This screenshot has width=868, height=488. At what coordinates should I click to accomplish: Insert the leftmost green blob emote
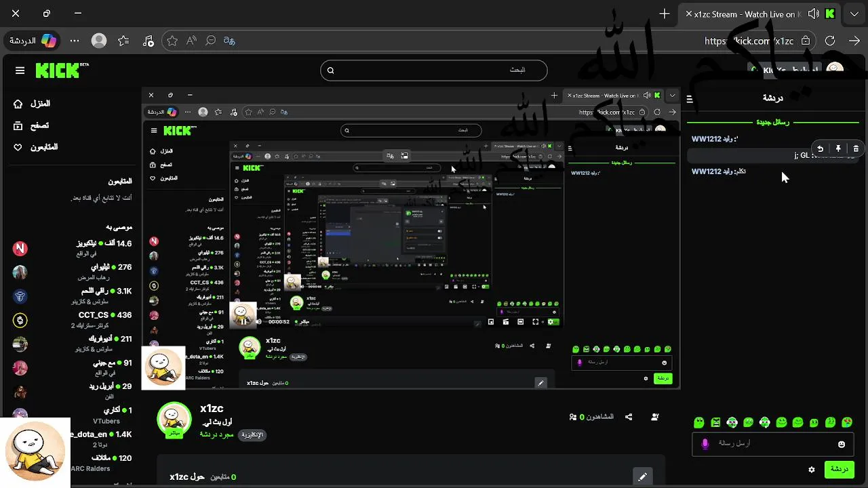coord(699,422)
